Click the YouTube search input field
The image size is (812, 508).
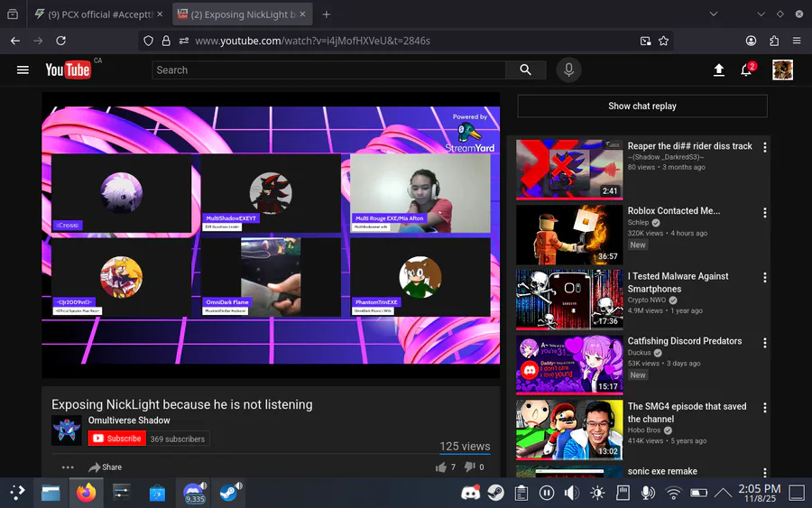coord(328,69)
